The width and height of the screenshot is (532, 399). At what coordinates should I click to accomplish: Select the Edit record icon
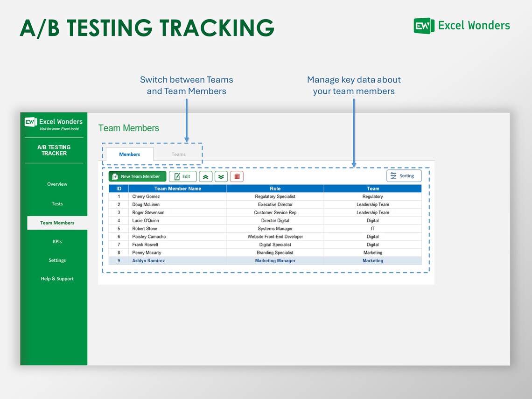(177, 176)
